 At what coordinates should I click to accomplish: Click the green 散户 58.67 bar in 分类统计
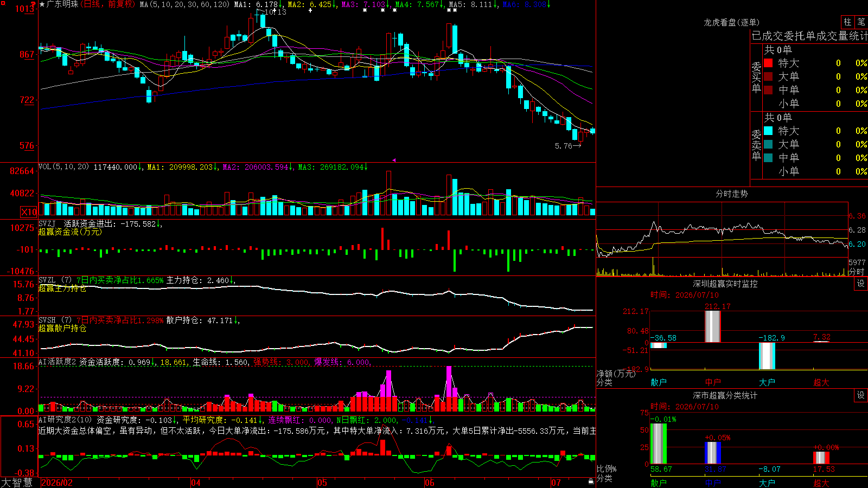pyautogui.click(x=659, y=444)
